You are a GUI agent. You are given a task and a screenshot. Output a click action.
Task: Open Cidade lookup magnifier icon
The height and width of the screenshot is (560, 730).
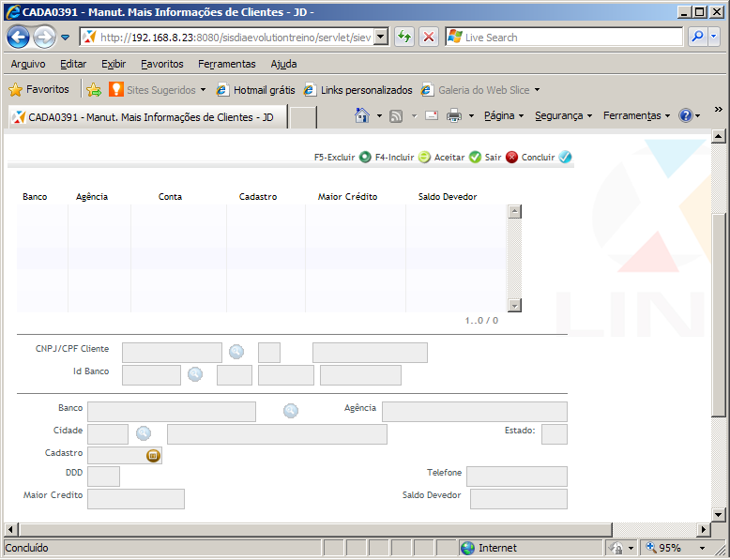(144, 433)
